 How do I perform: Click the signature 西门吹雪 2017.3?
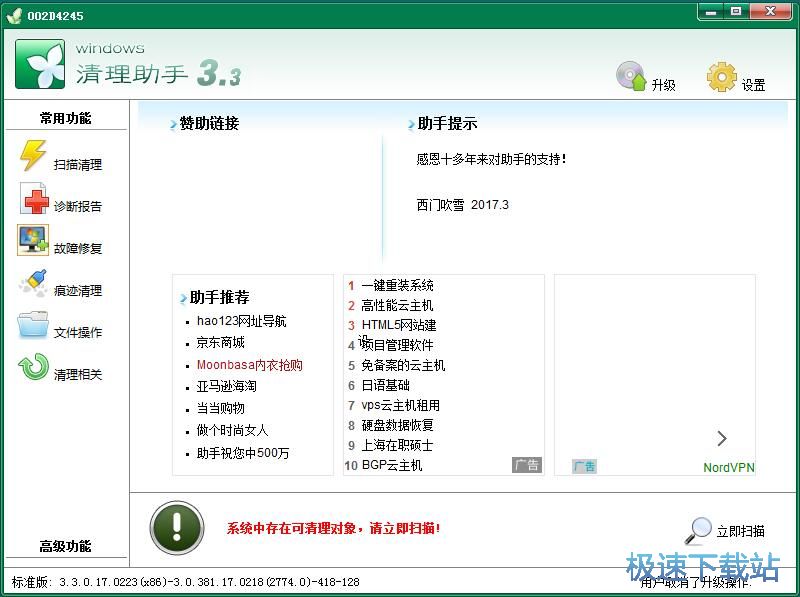pos(463,205)
